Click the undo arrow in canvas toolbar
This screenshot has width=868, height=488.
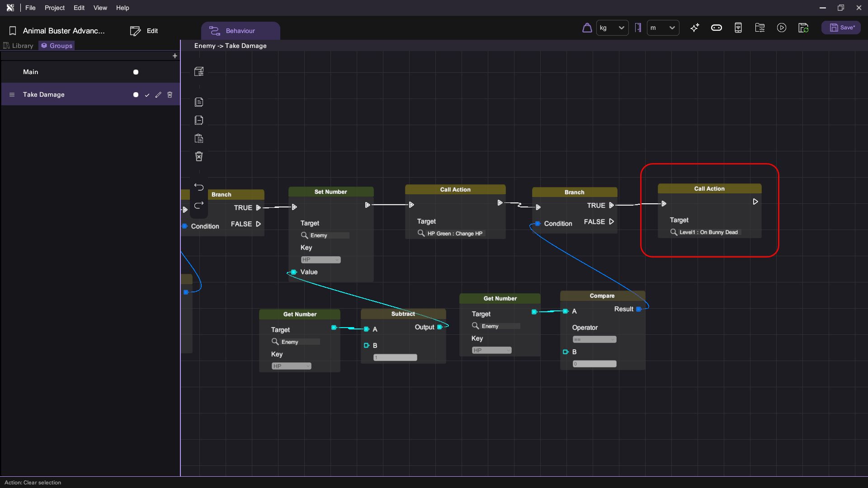199,187
